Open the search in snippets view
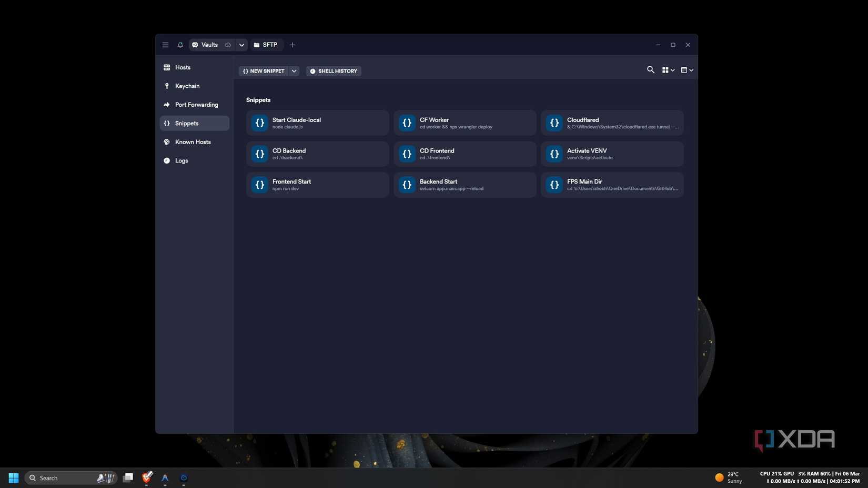Screen dimensions: 868x488 point(650,69)
